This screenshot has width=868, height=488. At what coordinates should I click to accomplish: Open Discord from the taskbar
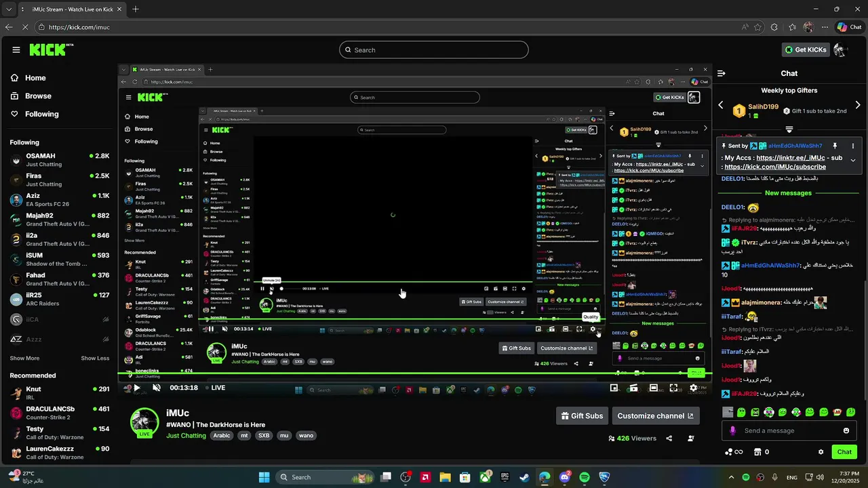pyautogui.click(x=565, y=477)
